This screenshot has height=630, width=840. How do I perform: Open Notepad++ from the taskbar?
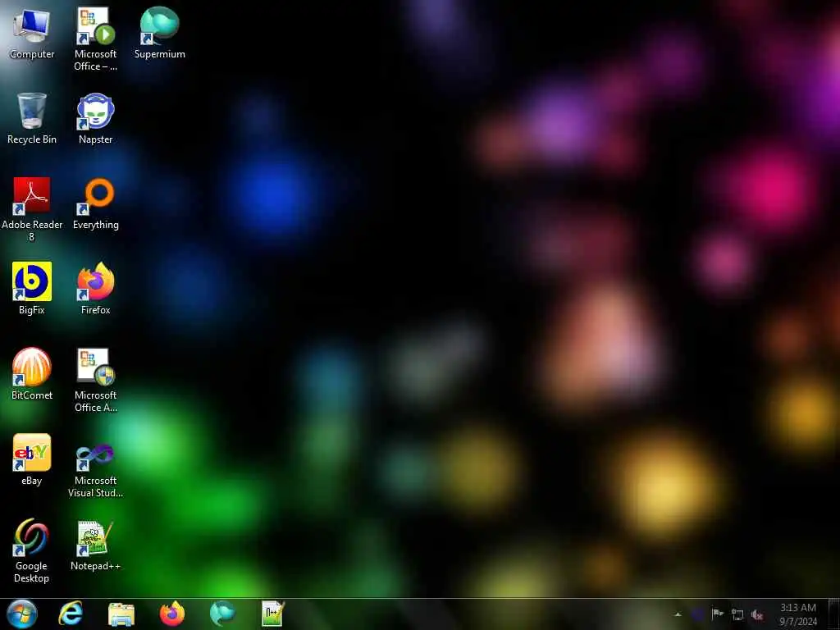tap(272, 614)
